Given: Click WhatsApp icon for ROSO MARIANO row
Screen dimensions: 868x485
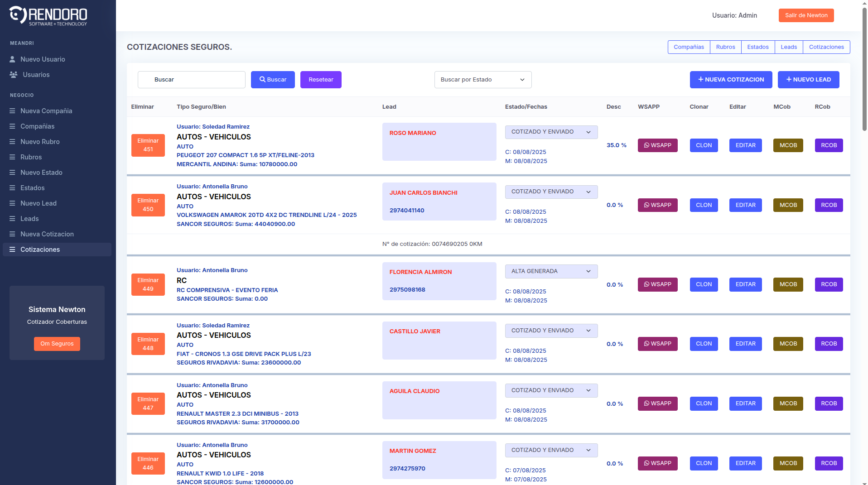Looking at the screenshot, I should [x=647, y=145].
